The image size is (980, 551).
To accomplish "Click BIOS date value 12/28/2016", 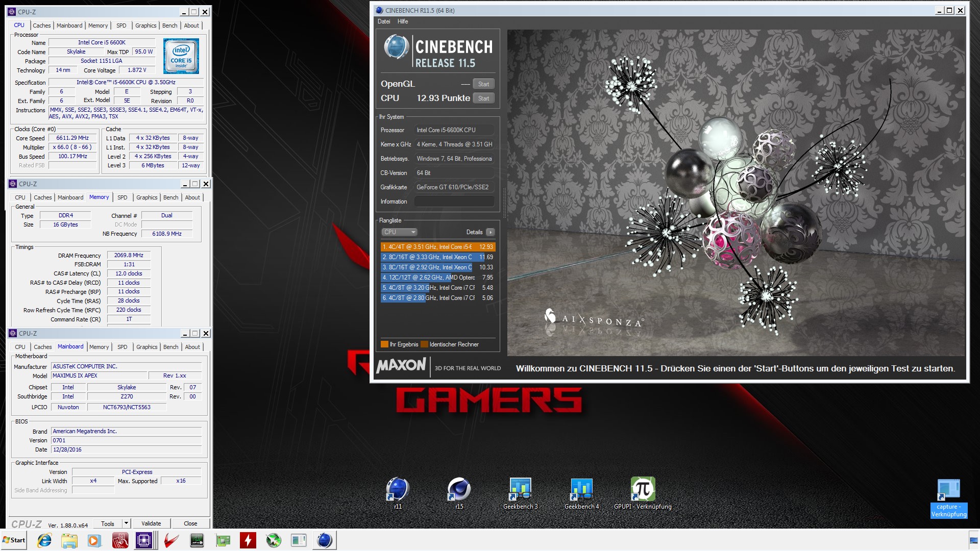I will (x=126, y=449).
